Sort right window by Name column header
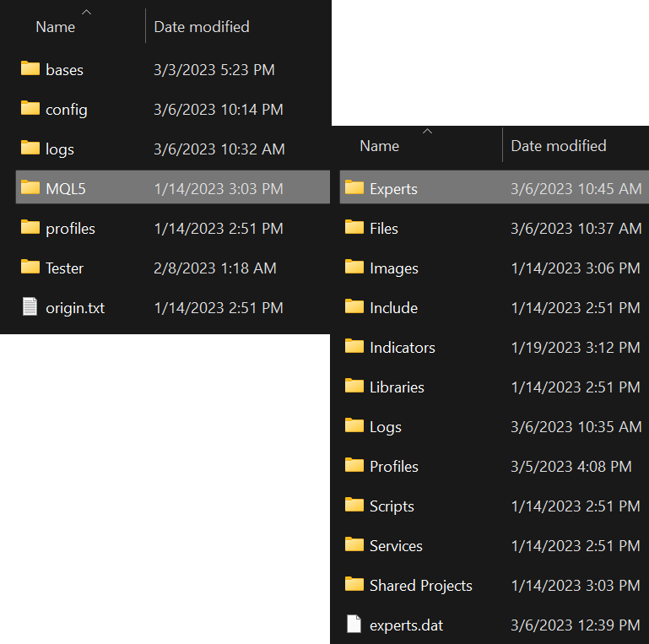 [x=380, y=146]
